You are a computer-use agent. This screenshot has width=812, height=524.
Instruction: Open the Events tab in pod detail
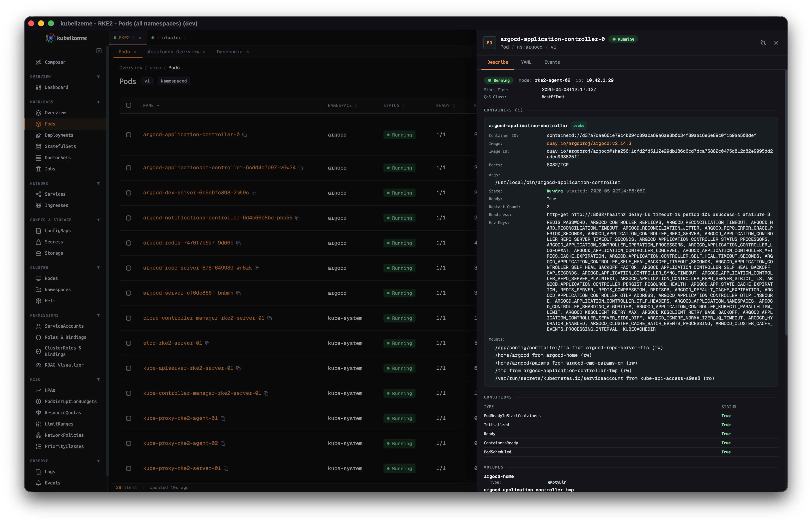pos(552,62)
